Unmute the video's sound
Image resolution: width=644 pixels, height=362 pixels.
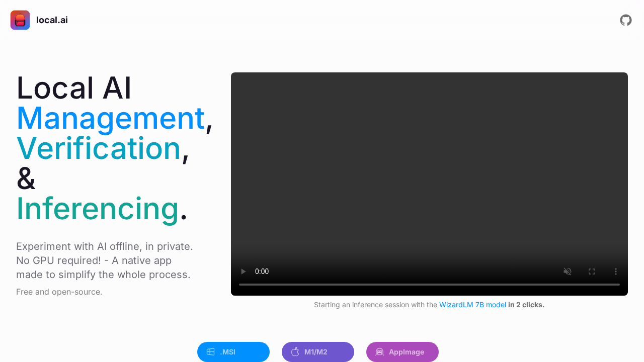568,271
